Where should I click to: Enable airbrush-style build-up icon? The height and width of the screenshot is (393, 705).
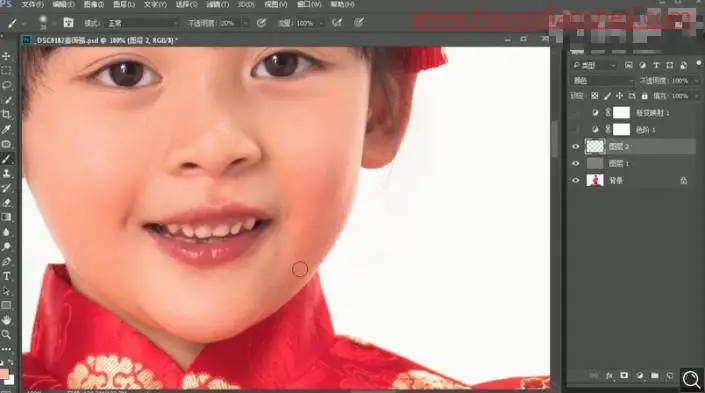pos(337,22)
